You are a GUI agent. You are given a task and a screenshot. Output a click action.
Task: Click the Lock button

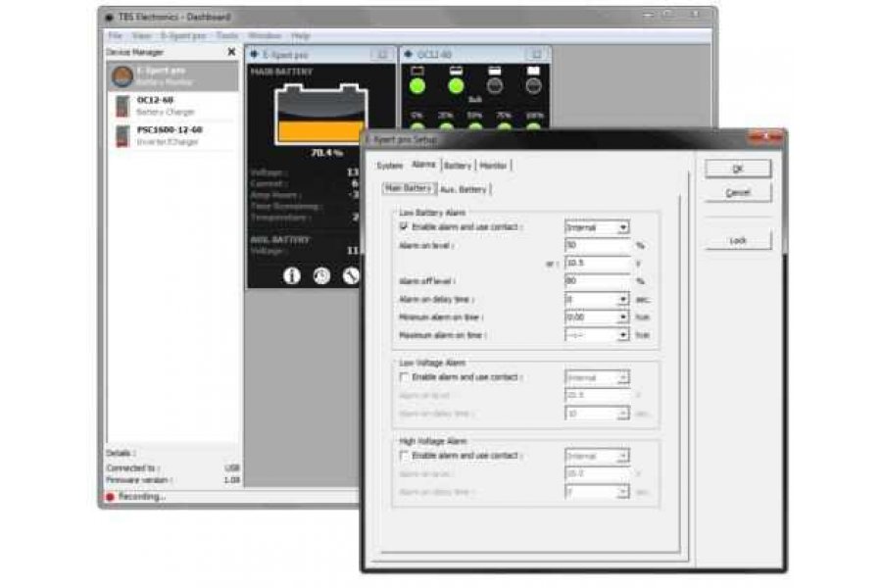pos(737,240)
